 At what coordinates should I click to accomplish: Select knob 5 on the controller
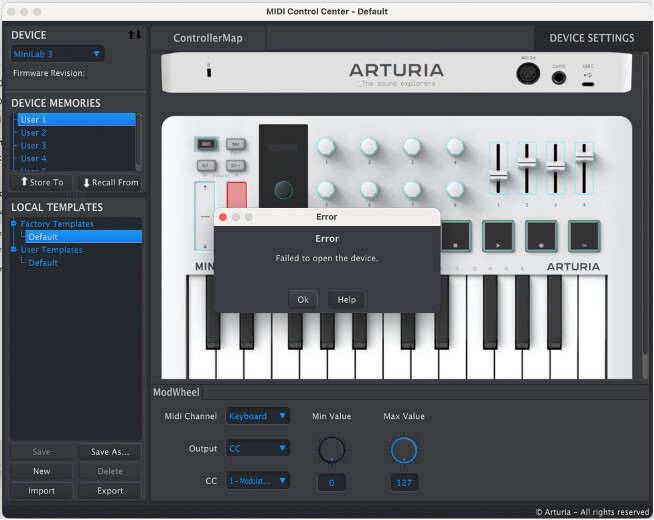pyautogui.click(x=326, y=190)
